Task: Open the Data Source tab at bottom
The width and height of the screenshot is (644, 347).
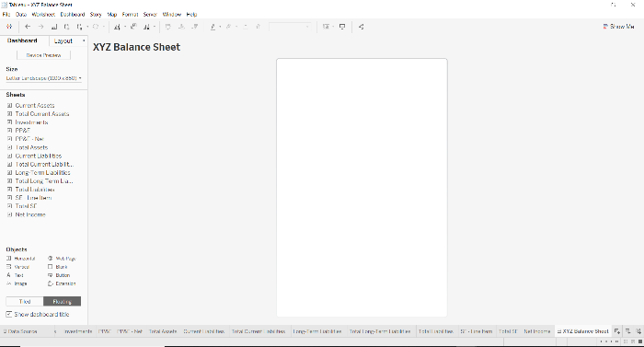Action: 20,331
